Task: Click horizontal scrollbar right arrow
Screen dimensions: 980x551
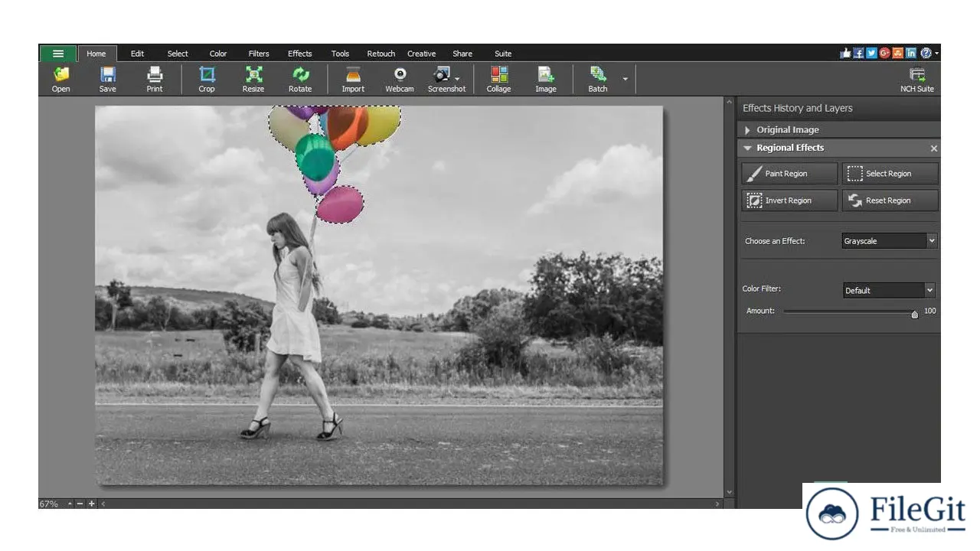Action: click(717, 504)
